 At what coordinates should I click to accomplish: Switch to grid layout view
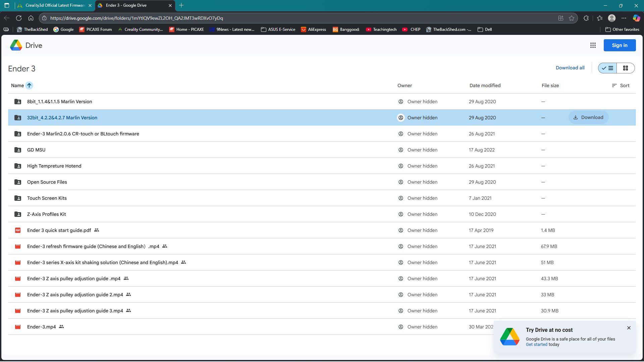coord(626,68)
